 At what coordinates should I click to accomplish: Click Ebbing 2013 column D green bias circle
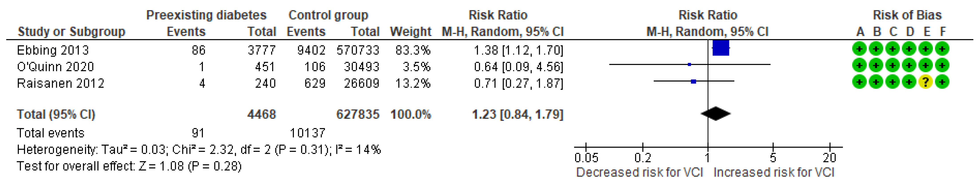tap(909, 49)
